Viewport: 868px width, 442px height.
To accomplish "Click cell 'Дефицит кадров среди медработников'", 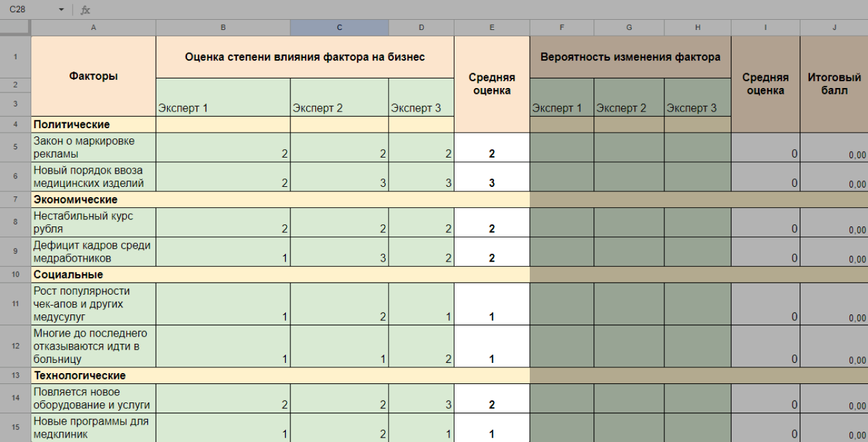I will point(93,252).
